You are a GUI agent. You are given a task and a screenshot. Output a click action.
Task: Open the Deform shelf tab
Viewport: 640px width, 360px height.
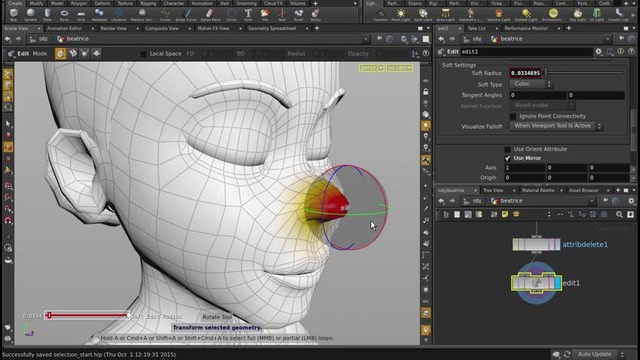tap(102, 3)
